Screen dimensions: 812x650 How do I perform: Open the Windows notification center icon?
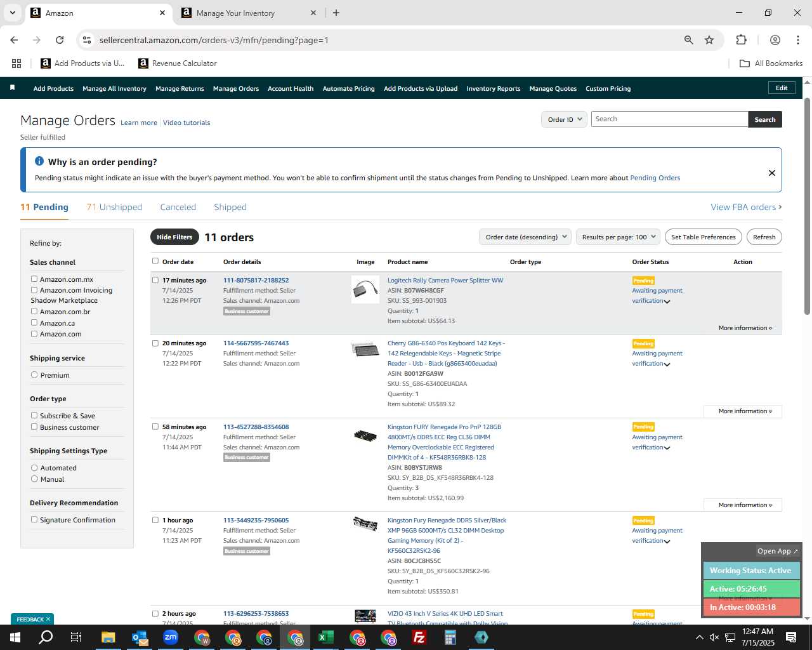tap(791, 637)
